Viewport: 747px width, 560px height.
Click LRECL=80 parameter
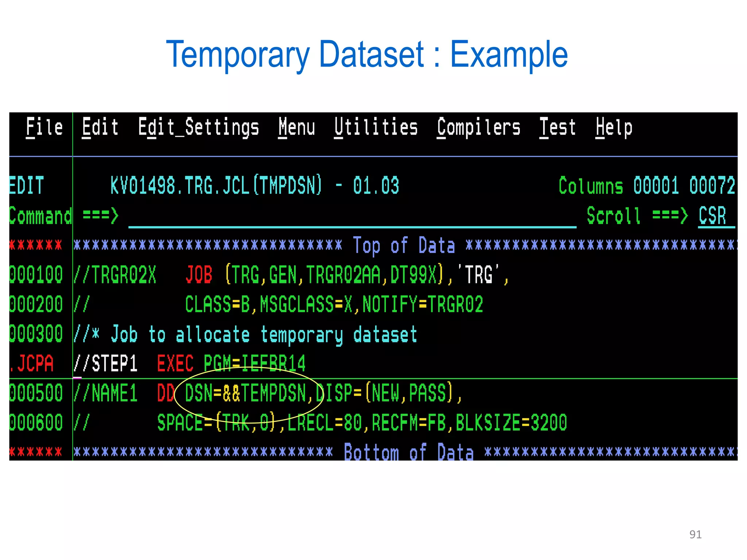(x=325, y=423)
